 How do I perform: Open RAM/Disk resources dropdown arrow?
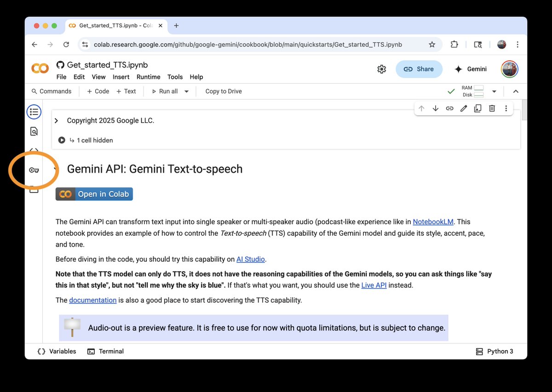pos(494,91)
